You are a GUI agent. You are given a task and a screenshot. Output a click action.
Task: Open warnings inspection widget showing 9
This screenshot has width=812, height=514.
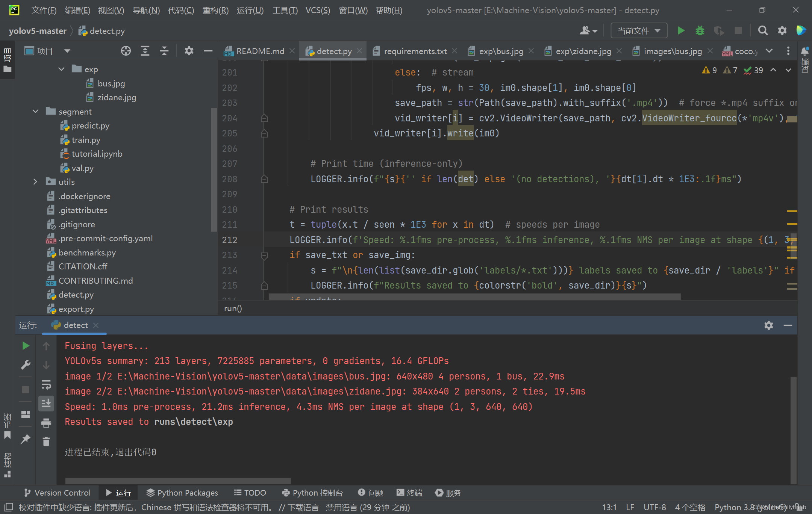coord(709,70)
